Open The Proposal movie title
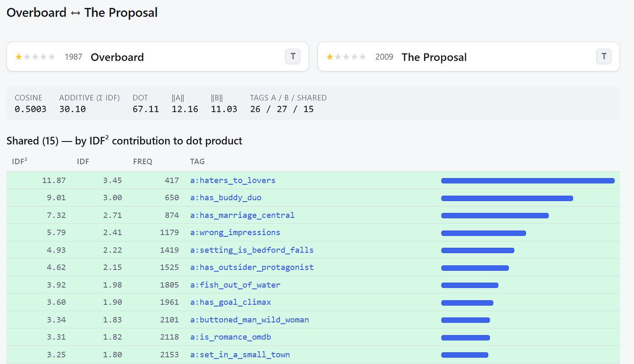Image resolution: width=634 pixels, height=364 pixels. pos(434,57)
